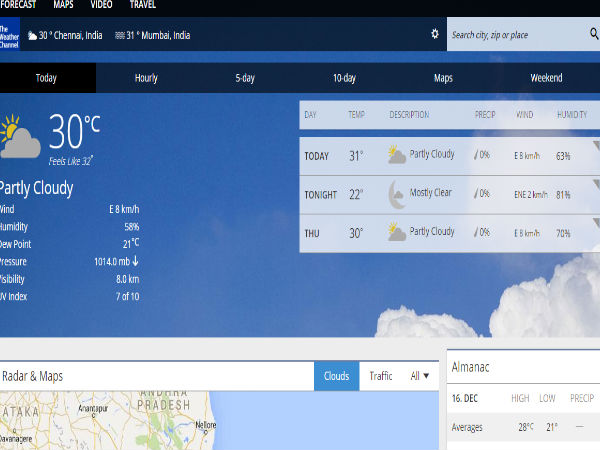Click the dew point value 21°C
This screenshot has width=600, height=450.
click(131, 243)
